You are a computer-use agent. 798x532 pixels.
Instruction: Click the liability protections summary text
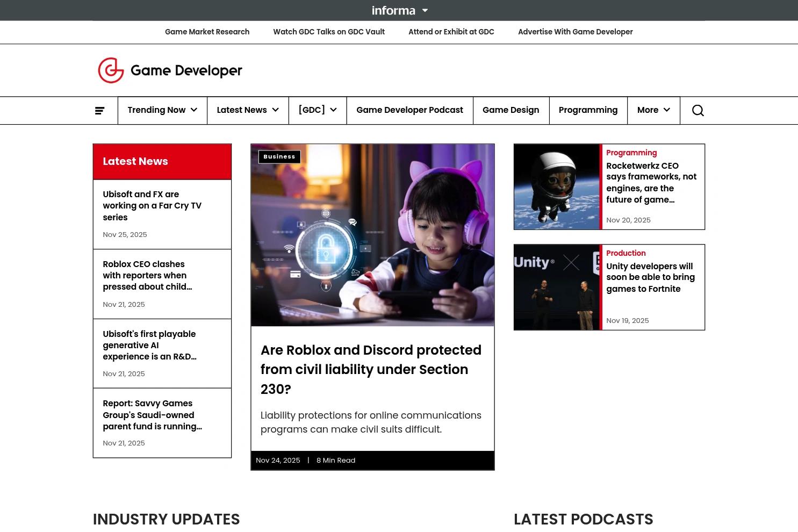371,422
